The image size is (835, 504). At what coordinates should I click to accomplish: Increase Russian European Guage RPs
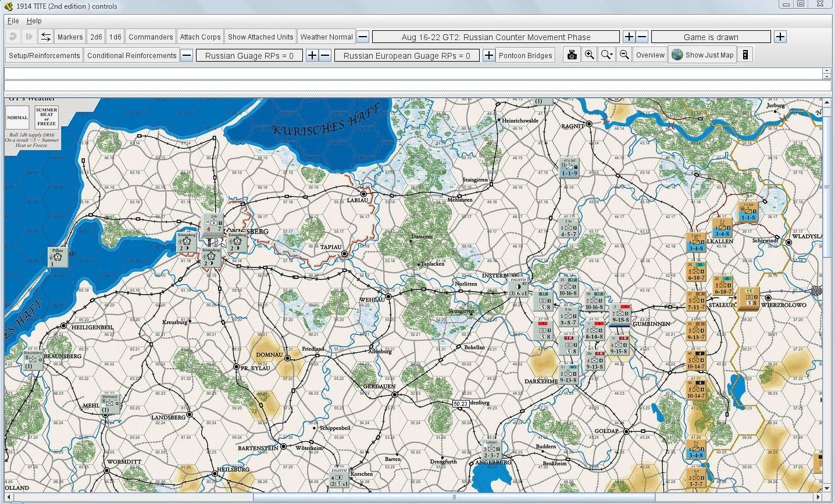[489, 55]
